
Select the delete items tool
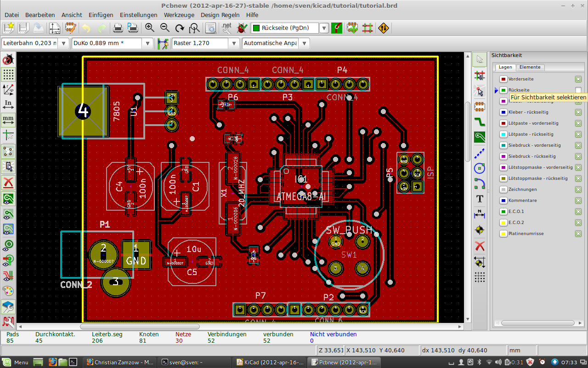[480, 246]
